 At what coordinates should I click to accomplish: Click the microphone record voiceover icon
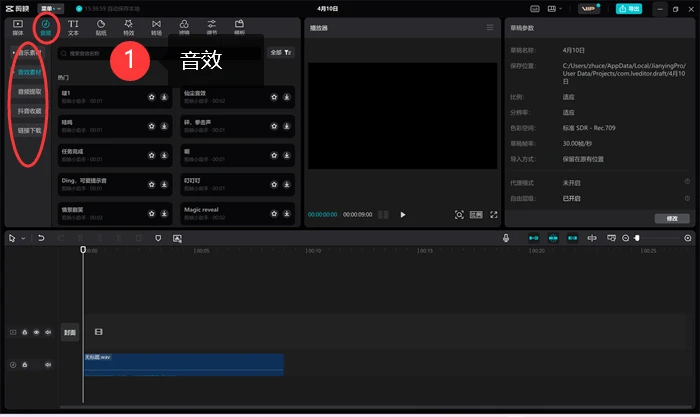(506, 238)
